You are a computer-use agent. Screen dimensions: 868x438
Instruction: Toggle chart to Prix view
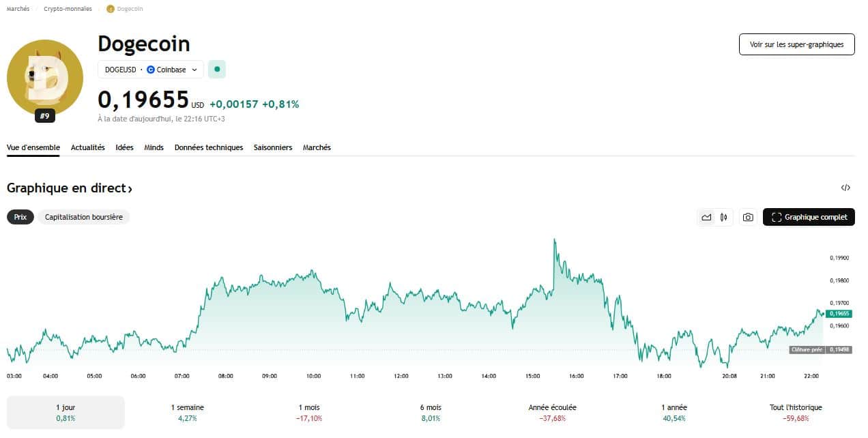pyautogui.click(x=20, y=217)
